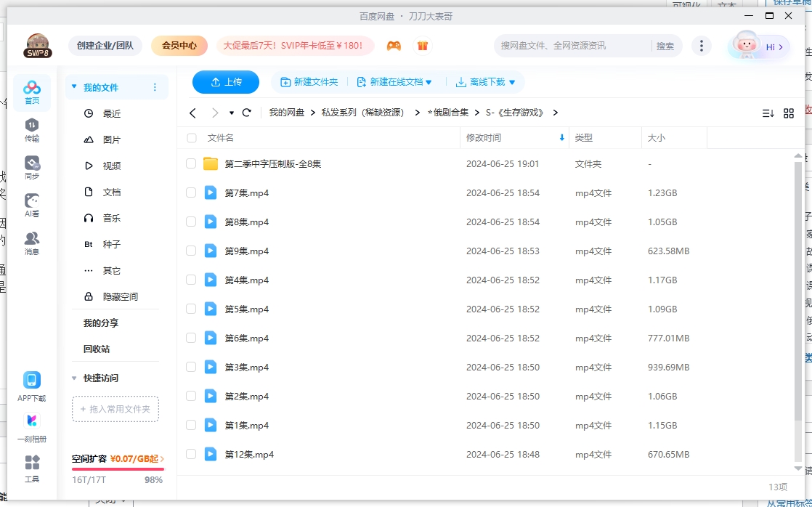
Task: Open the 传输 (Transfers) panel in sidebar
Action: pyautogui.click(x=31, y=131)
